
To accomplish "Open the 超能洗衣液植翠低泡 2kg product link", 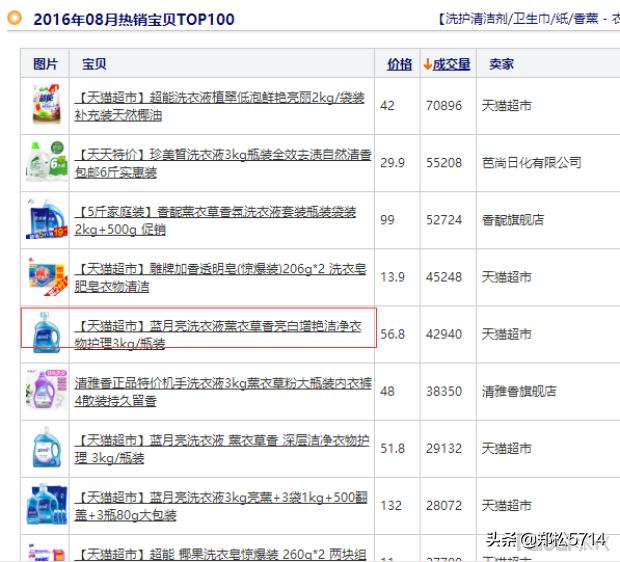I will pos(219,106).
